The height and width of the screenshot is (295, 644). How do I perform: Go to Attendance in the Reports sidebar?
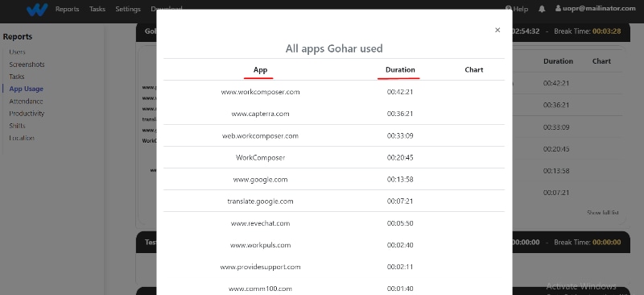click(26, 102)
